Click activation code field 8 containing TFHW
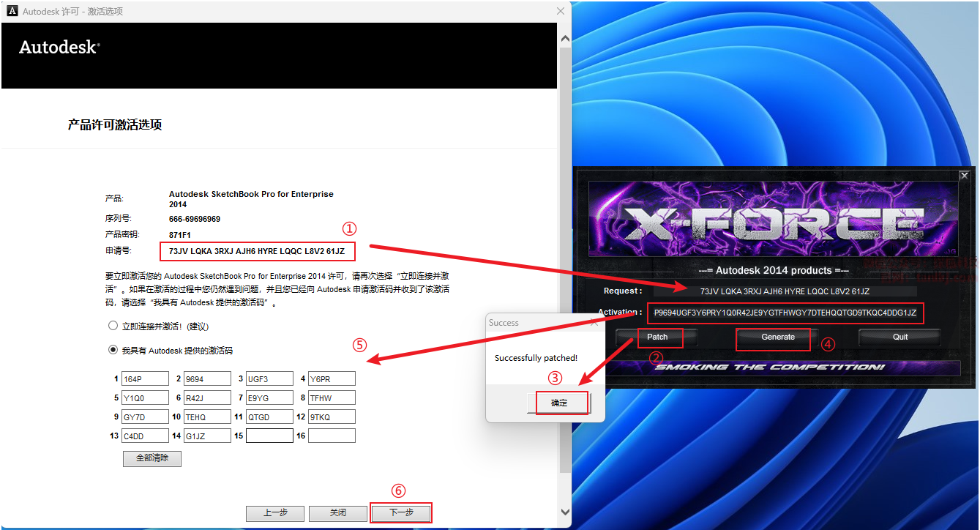Viewport: 980px width, 530px height. pos(332,397)
